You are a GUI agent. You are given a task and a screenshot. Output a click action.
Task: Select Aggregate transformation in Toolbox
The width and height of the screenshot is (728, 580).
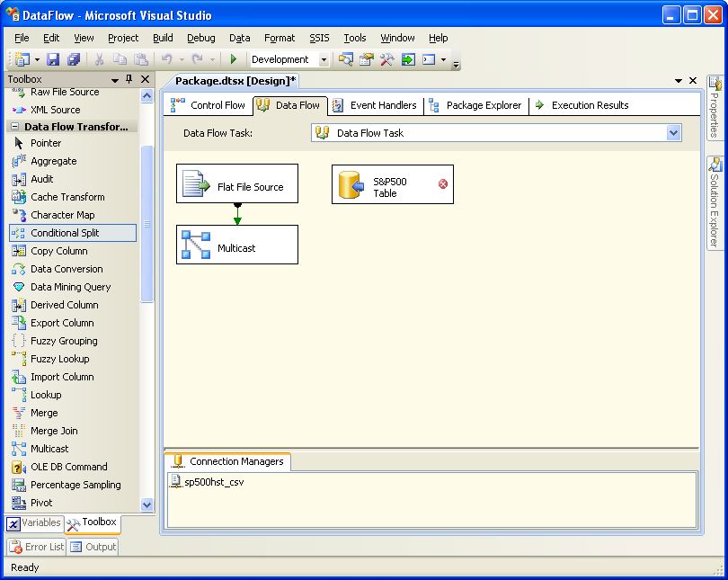pyautogui.click(x=73, y=161)
